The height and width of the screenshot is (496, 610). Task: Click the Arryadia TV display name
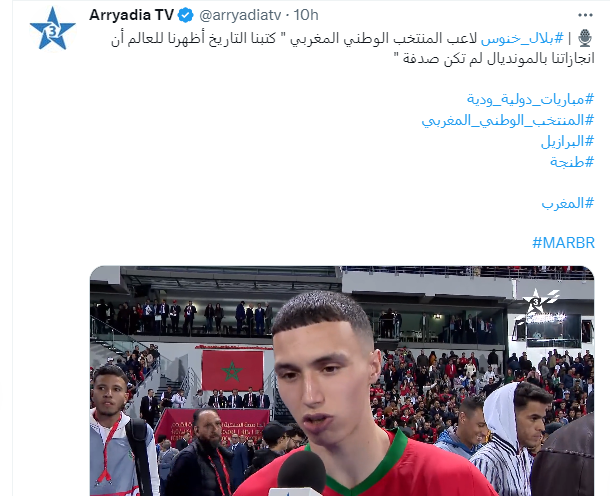(x=131, y=15)
